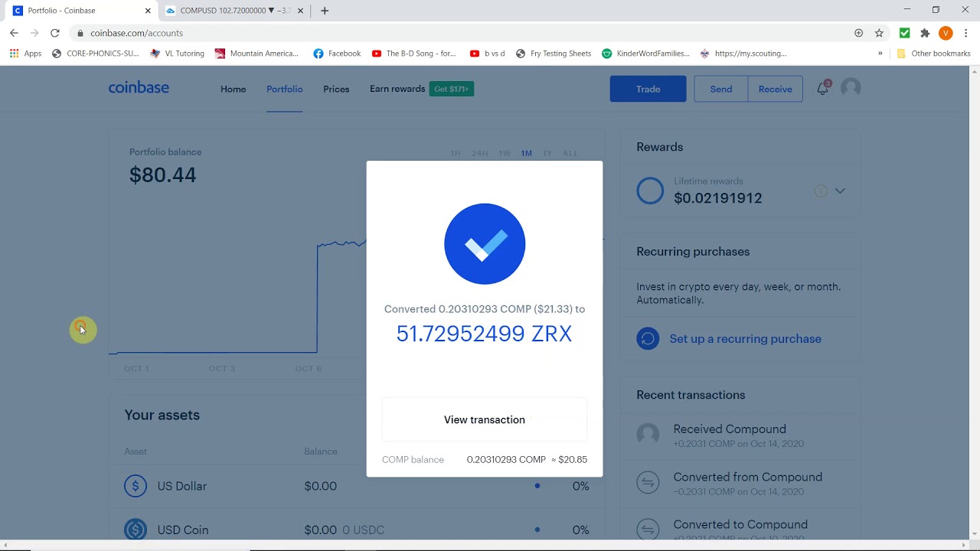The height and width of the screenshot is (551, 980).
Task: Click the recurring purchase circular-arrow icon
Action: pyautogui.click(x=648, y=338)
